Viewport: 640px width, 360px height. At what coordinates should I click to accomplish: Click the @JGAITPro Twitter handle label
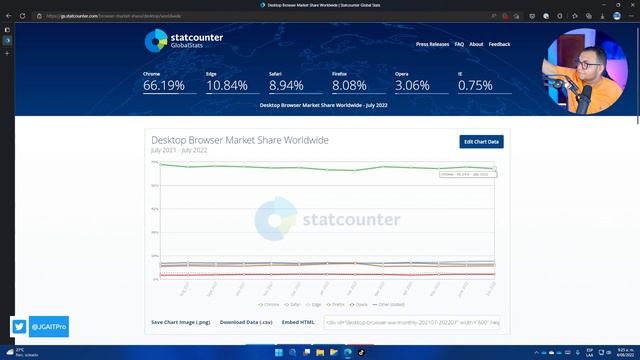pyautogui.click(x=49, y=327)
